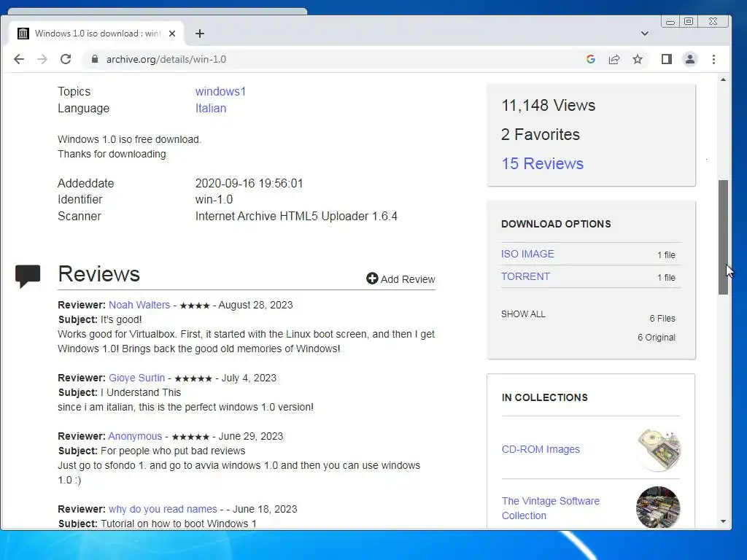The height and width of the screenshot is (560, 747).
Task: Open site info via the padlock icon
Action: pos(95,59)
